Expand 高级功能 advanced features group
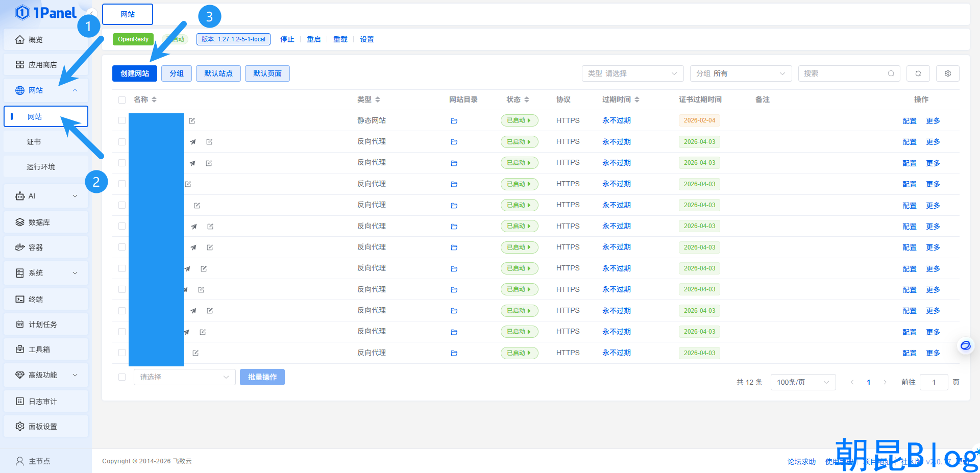 pyautogui.click(x=45, y=375)
